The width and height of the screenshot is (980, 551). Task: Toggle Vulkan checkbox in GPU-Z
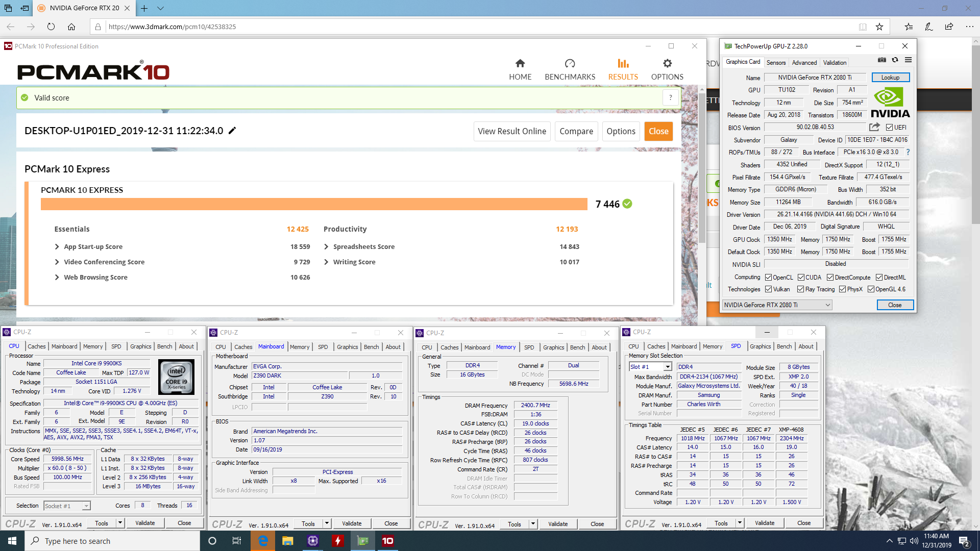[x=768, y=289]
